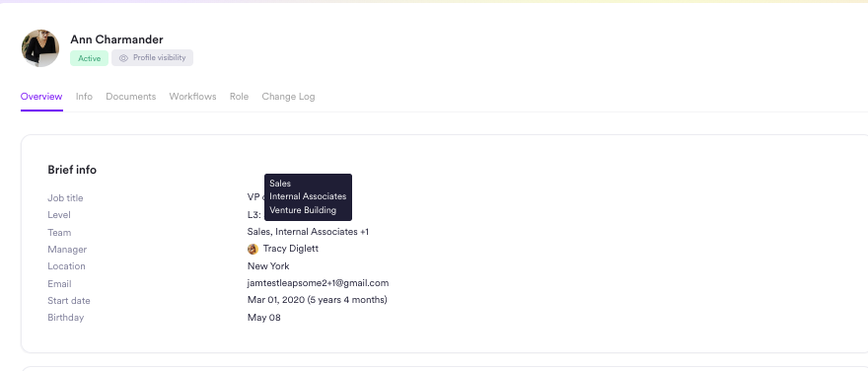Click the eye icon in Profile visibility
The image size is (868, 371).
[123, 58]
